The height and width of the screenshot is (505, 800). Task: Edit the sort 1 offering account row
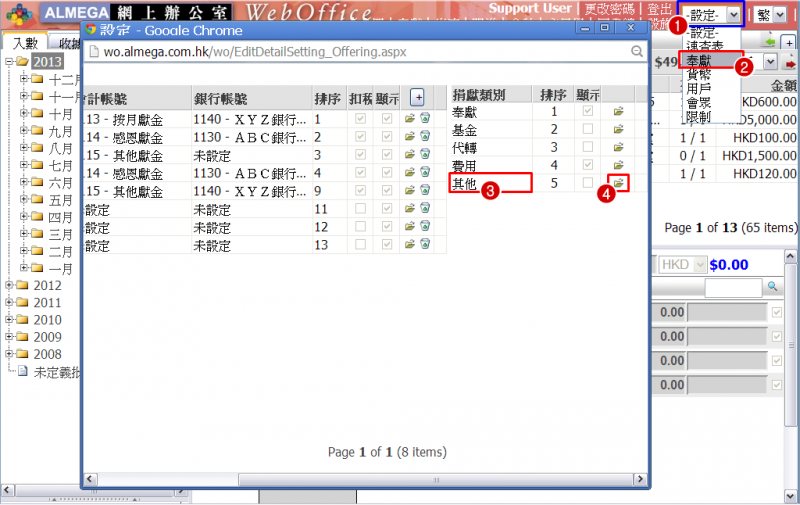(x=410, y=119)
